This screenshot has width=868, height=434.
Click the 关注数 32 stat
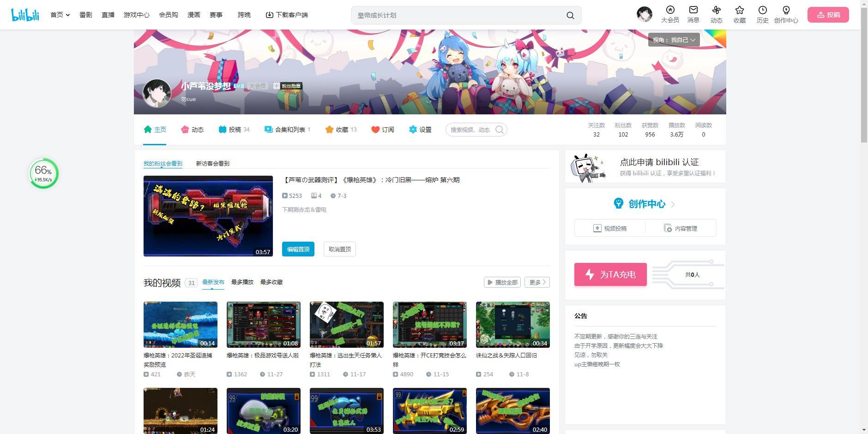[597, 130]
